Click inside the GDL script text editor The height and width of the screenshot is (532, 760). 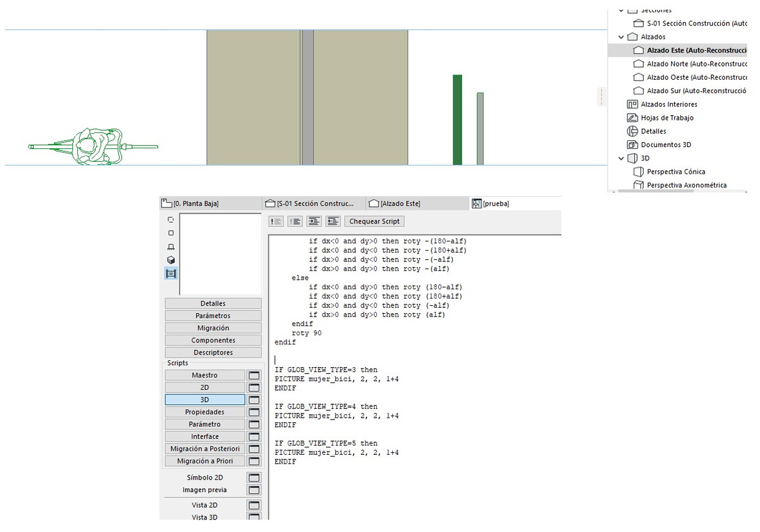414,378
